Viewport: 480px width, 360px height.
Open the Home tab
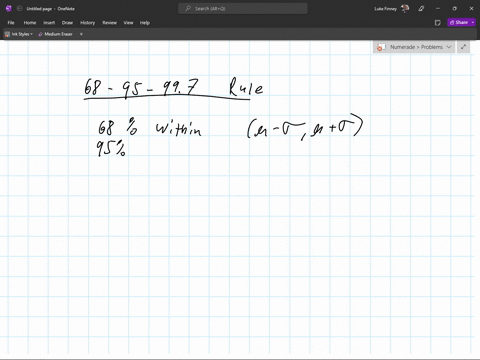[x=30, y=23]
